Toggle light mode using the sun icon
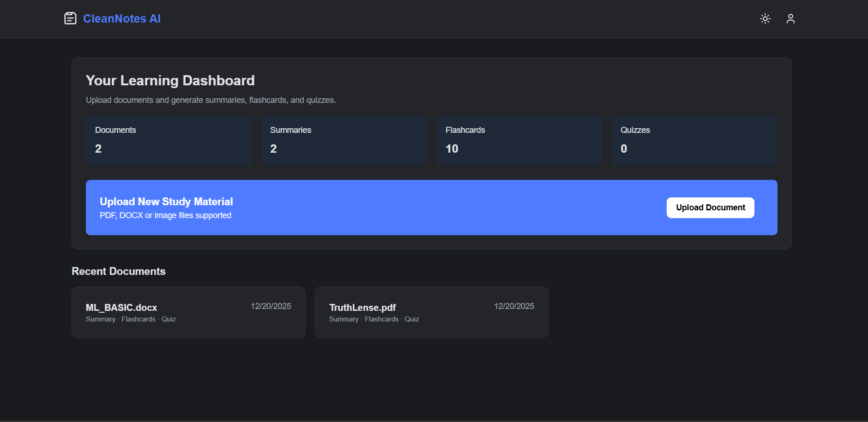Viewport: 868px width, 422px height. [x=765, y=18]
